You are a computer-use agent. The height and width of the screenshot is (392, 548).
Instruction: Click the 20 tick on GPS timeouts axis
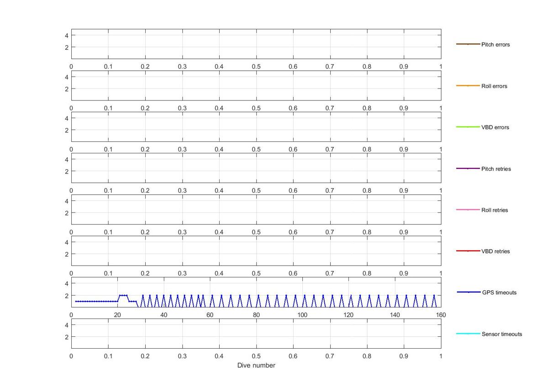pos(117,315)
